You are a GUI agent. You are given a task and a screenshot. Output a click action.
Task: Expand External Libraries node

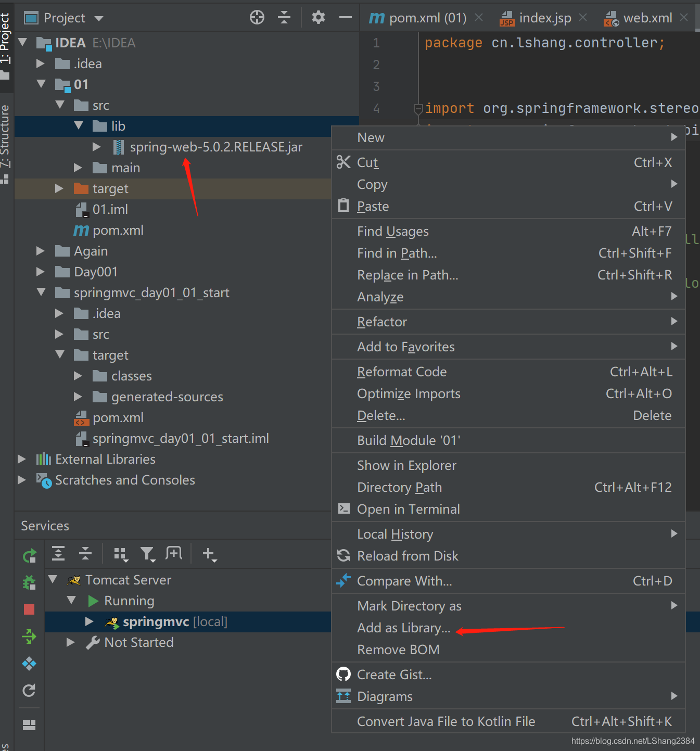click(21, 459)
